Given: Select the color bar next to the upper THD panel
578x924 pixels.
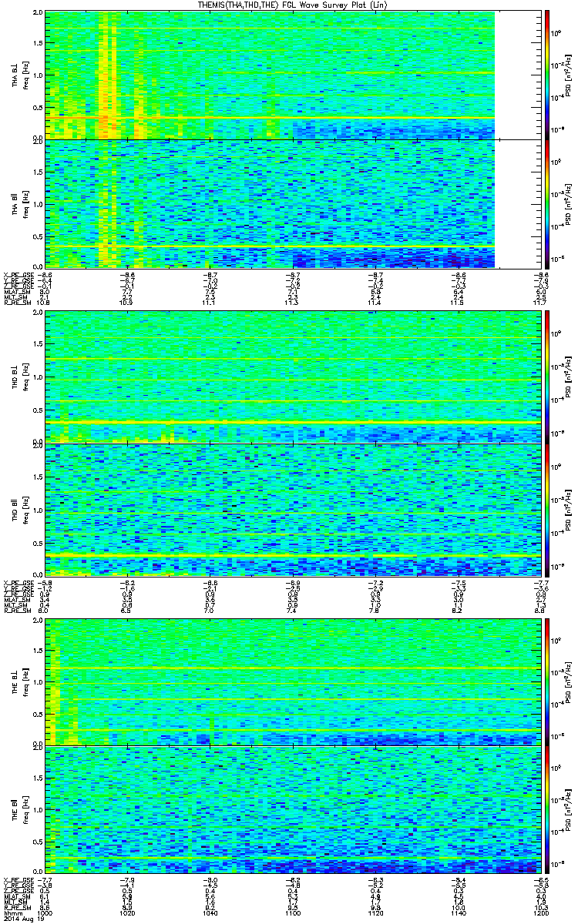Looking at the screenshot, I should (x=547, y=376).
